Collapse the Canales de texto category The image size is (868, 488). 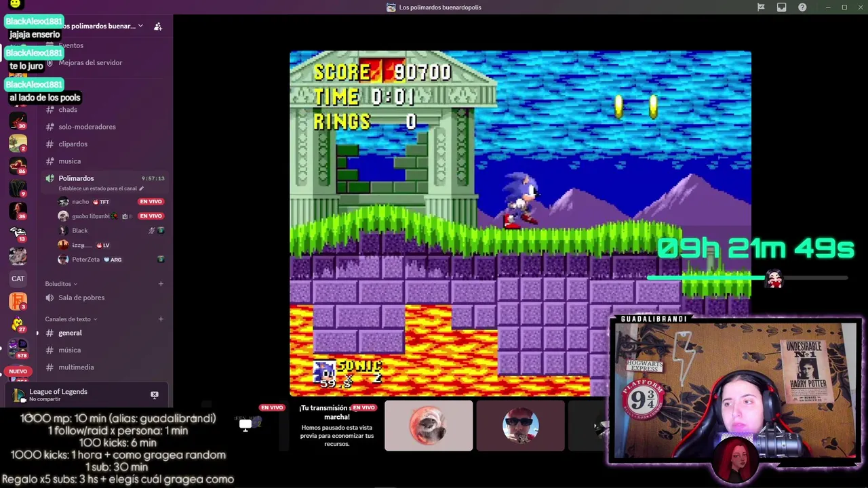tap(71, 319)
